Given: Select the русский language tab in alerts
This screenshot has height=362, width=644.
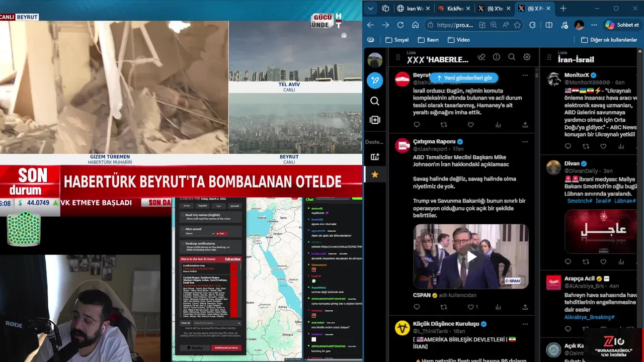Looking at the screenshot, I should pos(234,206).
